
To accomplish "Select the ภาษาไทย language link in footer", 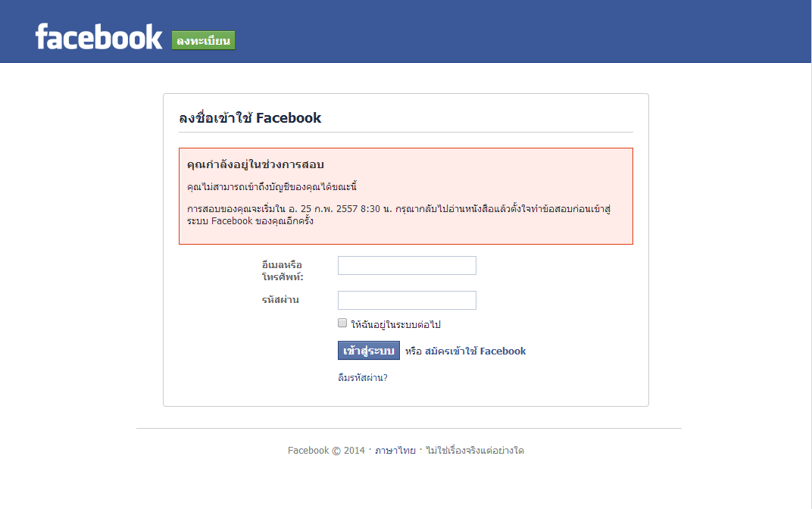I will 395,450.
